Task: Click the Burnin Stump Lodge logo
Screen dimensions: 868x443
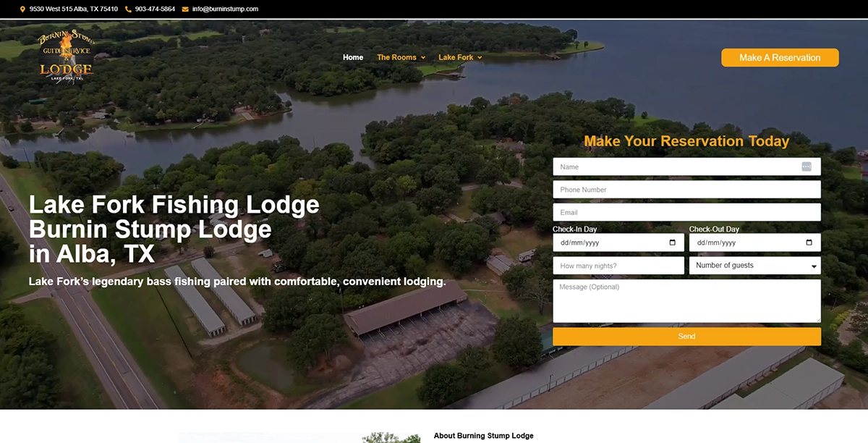Action: (66, 57)
